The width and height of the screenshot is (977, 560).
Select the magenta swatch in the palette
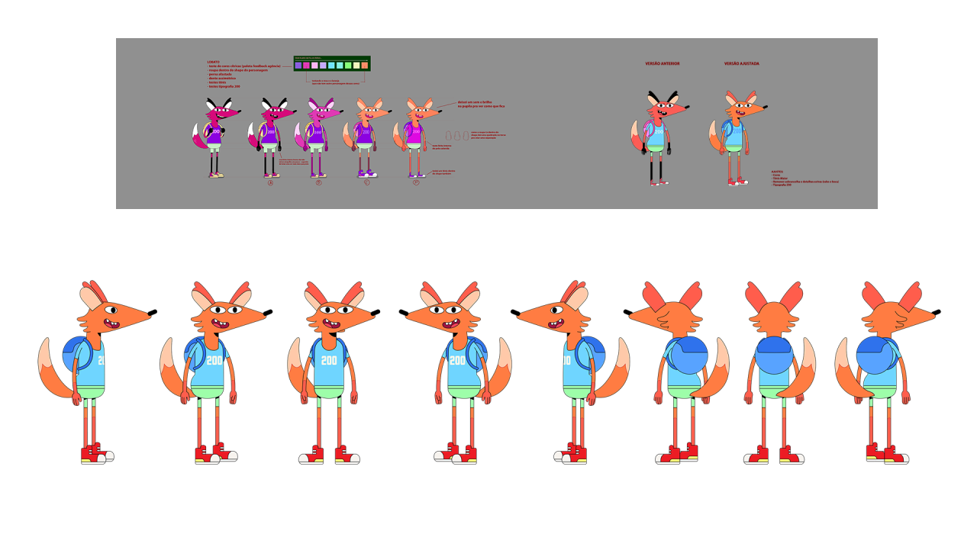tap(306, 66)
